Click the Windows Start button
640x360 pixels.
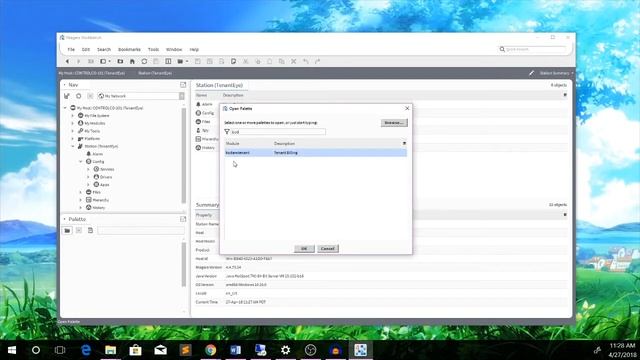pyautogui.click(x=11, y=350)
